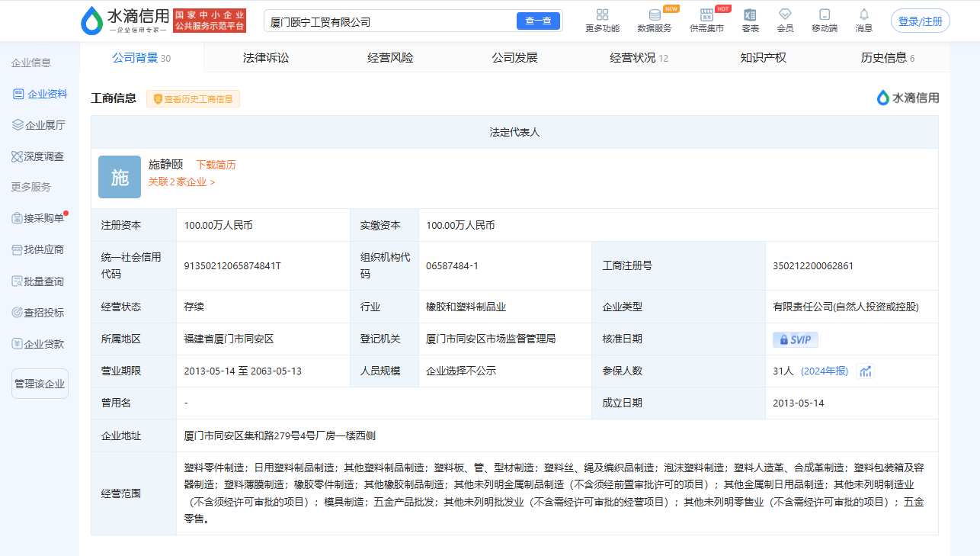Click the 参保人数 trend chart icon
Screen dimensions: 980x556
pos(865,371)
